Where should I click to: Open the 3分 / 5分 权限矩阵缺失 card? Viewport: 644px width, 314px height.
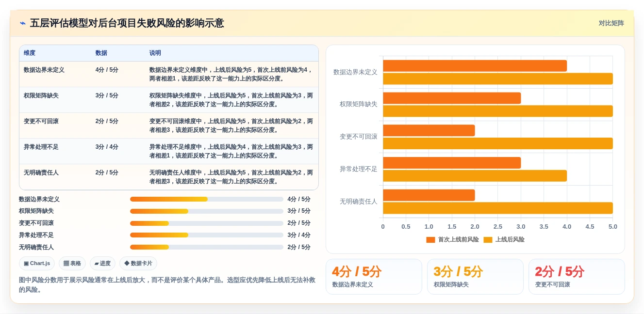tap(475, 277)
